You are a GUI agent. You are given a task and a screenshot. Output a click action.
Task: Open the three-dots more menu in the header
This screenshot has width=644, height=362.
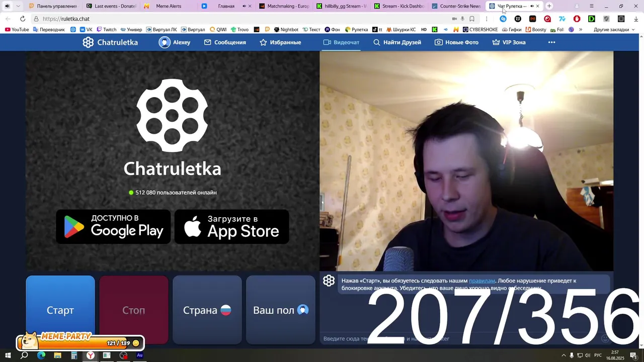pyautogui.click(x=551, y=42)
